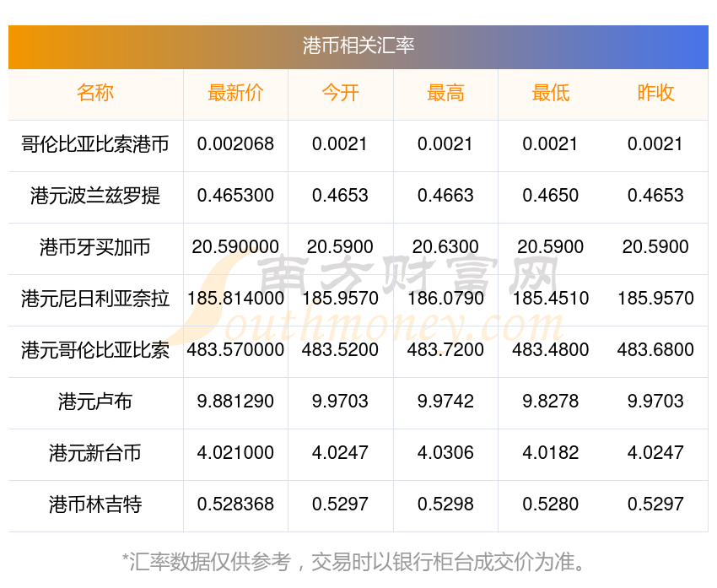Click the 港币林吉特 row name
The image size is (717, 588).
point(95,504)
